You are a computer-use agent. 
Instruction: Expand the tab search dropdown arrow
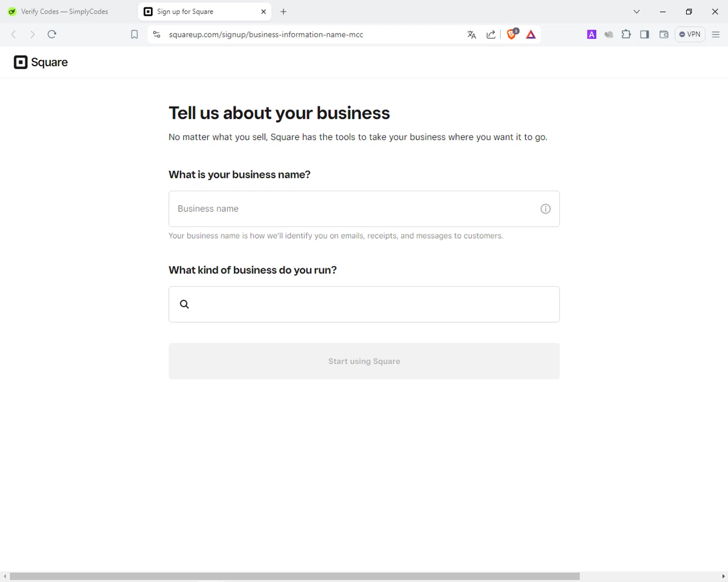637,12
